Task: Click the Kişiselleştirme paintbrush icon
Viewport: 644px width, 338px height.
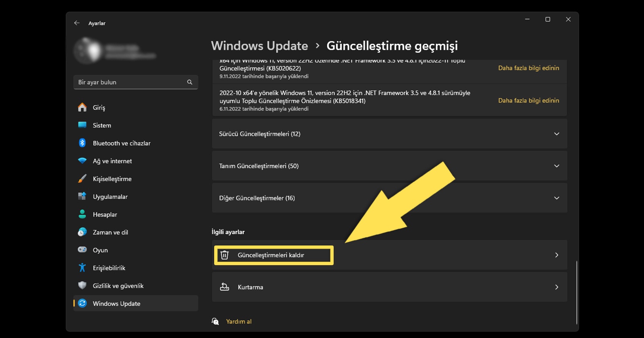Action: point(82,179)
